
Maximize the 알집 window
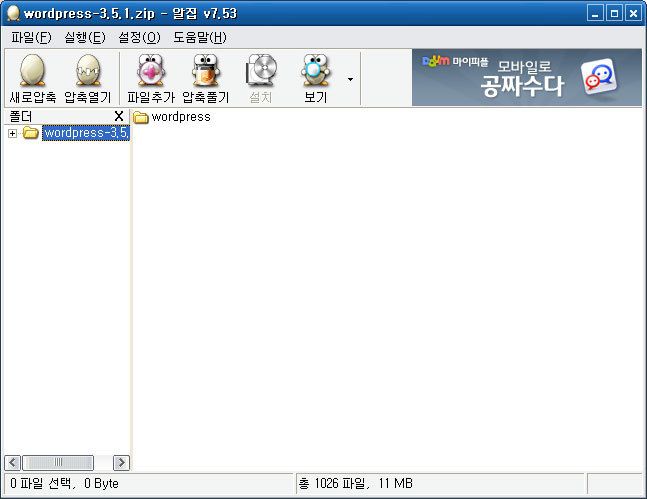[x=614, y=14]
